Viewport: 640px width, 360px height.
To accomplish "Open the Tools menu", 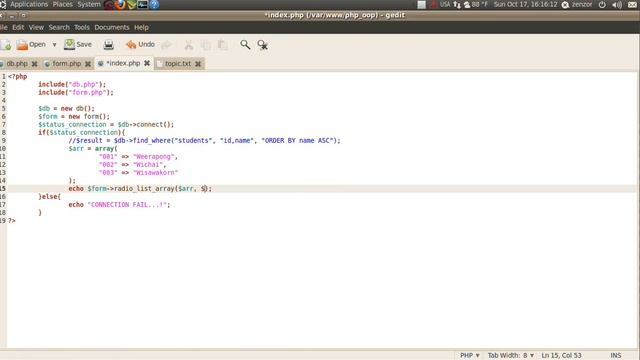I will pyautogui.click(x=82, y=27).
